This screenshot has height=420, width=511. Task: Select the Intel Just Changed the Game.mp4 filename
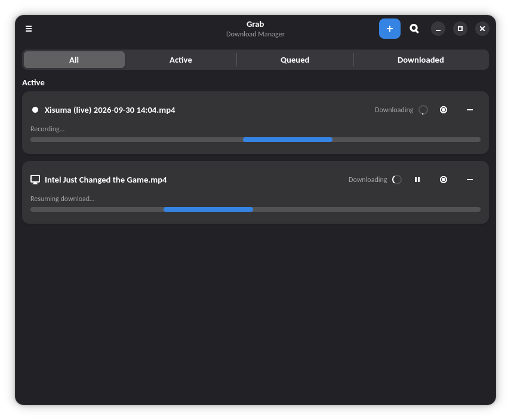click(106, 180)
